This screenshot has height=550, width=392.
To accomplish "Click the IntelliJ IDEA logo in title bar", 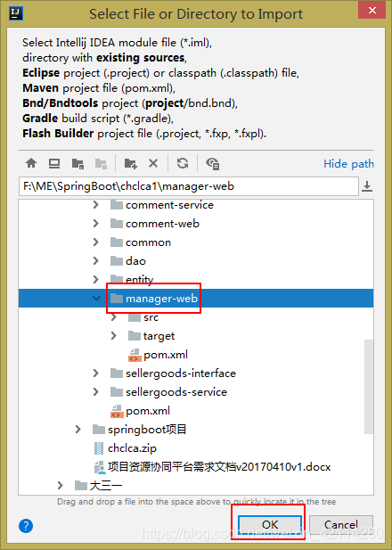I will tap(16, 13).
